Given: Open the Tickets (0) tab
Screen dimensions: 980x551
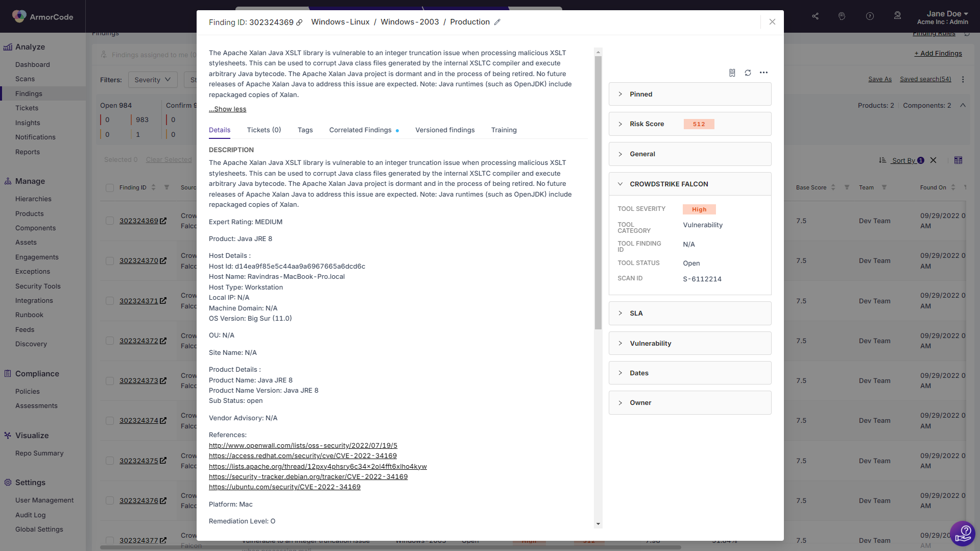Looking at the screenshot, I should click(x=264, y=130).
